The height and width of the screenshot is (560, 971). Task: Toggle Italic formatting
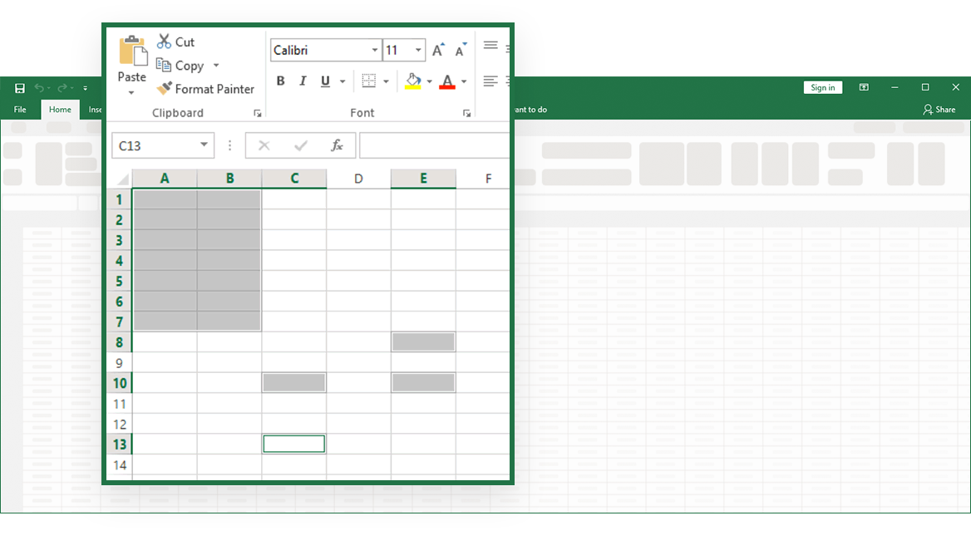pos(303,81)
